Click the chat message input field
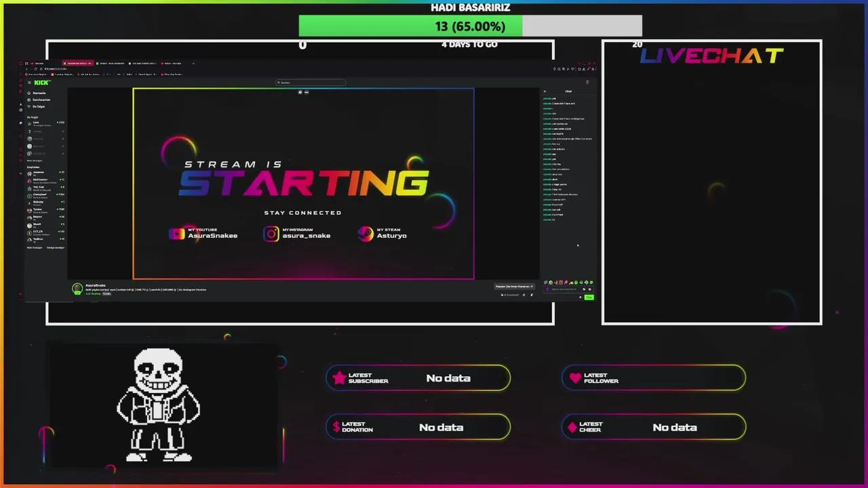Viewport: 868px width, 488px height. click(x=563, y=289)
